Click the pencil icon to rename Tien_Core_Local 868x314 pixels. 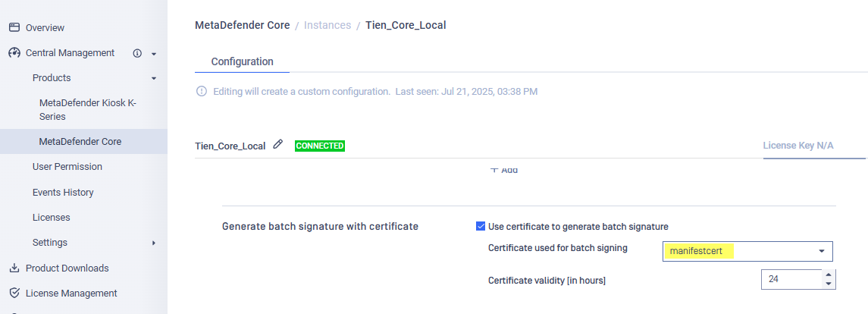click(278, 145)
